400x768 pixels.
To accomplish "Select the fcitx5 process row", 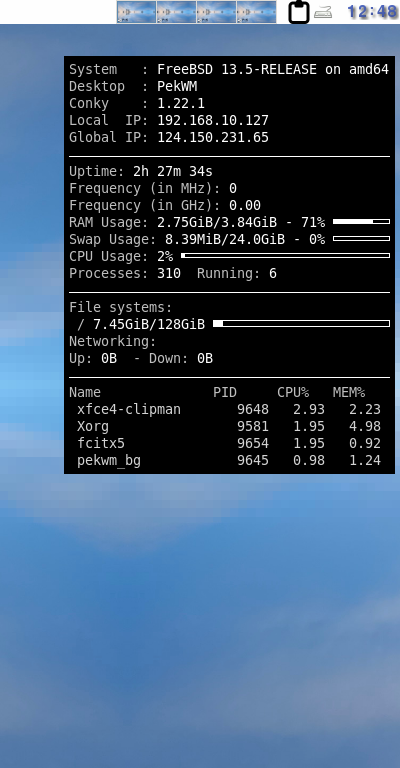I will (x=229, y=444).
